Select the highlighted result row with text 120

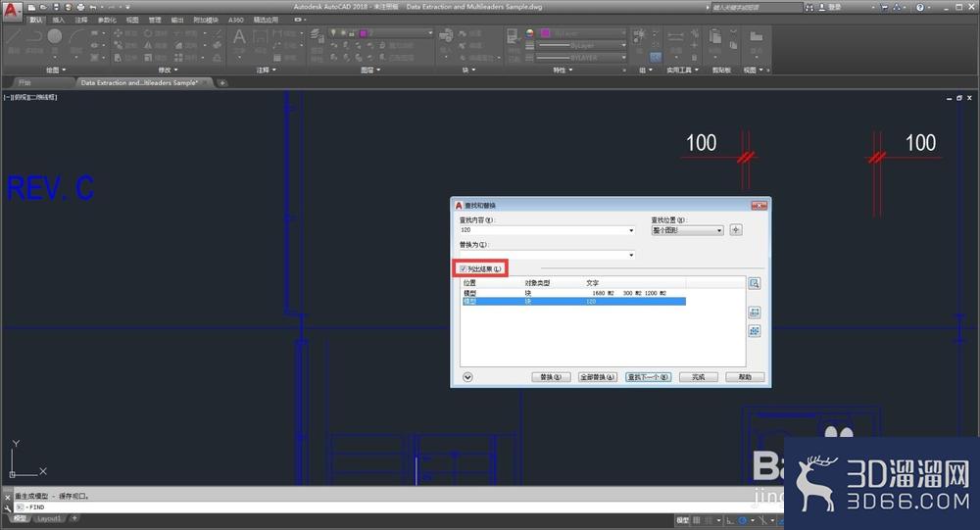(x=573, y=302)
